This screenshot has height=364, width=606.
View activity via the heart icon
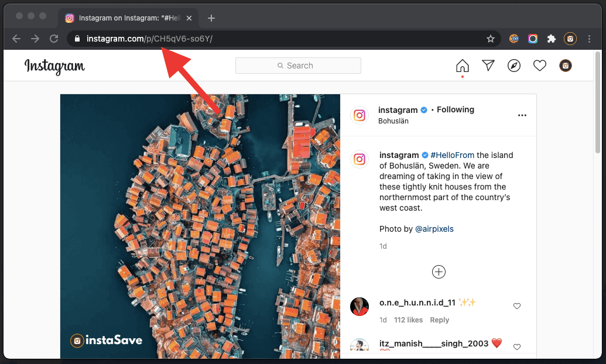pyautogui.click(x=539, y=65)
